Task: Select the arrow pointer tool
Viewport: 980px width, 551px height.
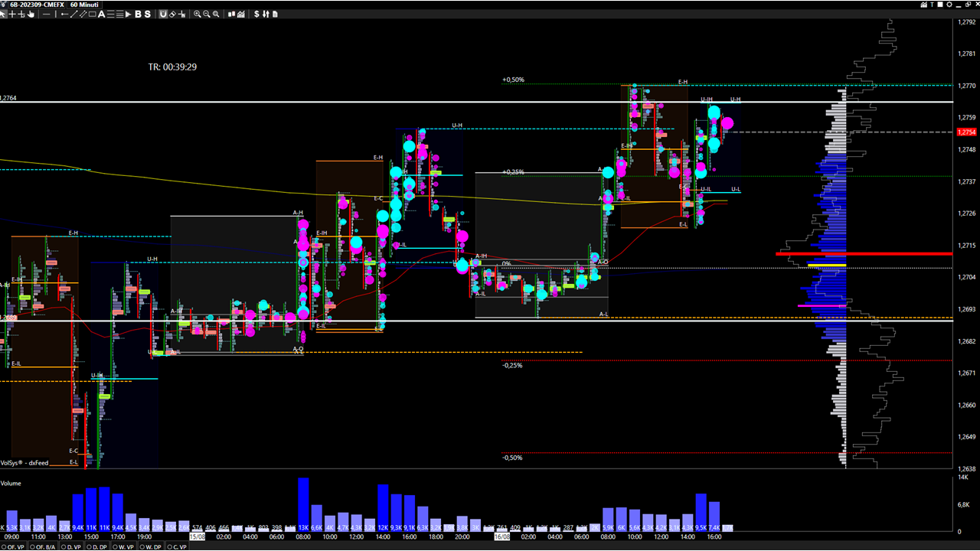Action: [3, 14]
